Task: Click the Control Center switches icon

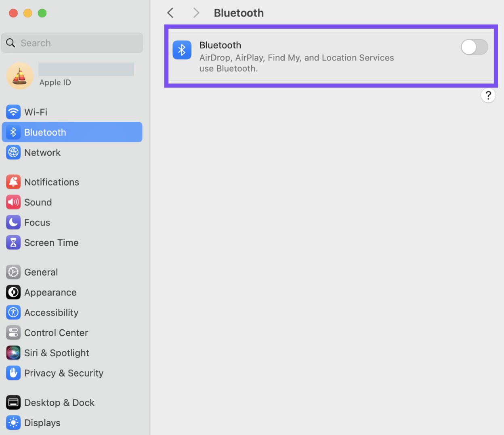Action: pyautogui.click(x=13, y=333)
